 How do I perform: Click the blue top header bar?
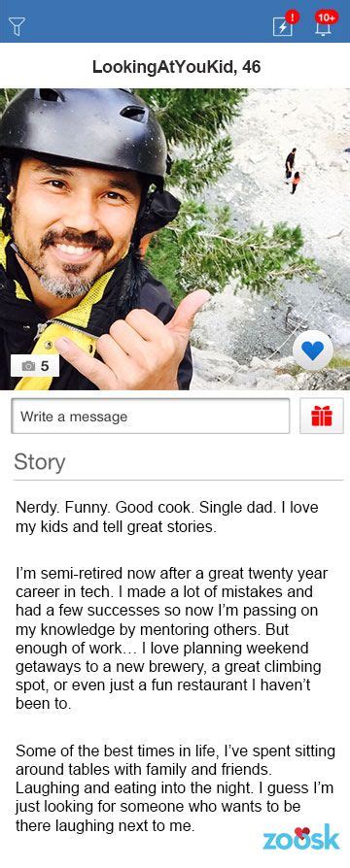[175, 21]
